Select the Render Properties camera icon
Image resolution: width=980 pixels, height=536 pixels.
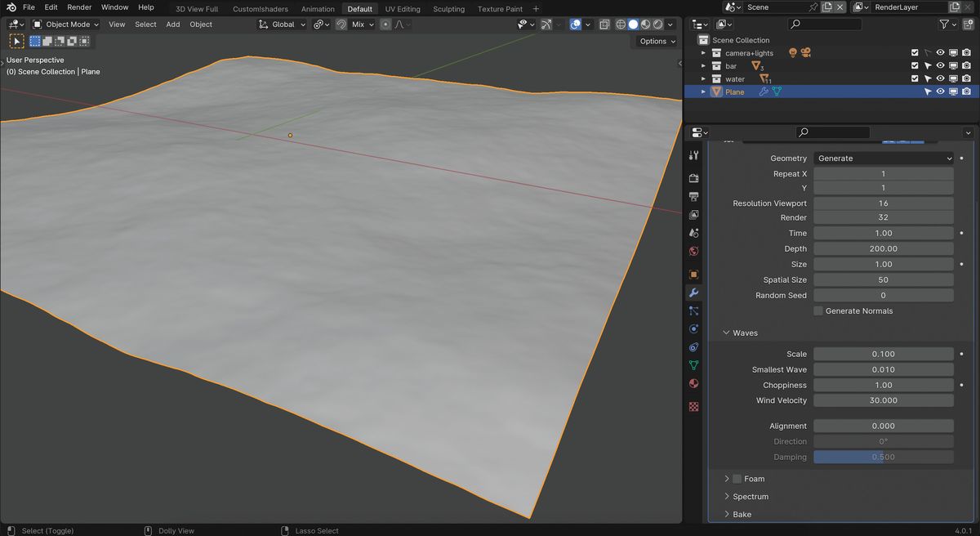point(693,177)
